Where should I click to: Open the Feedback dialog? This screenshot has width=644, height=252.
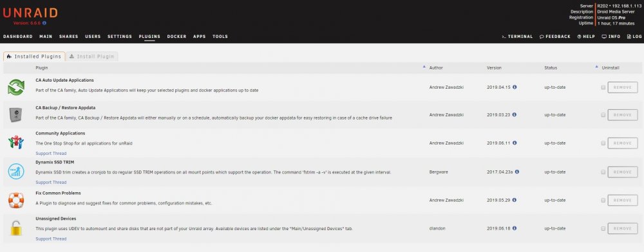coord(555,37)
